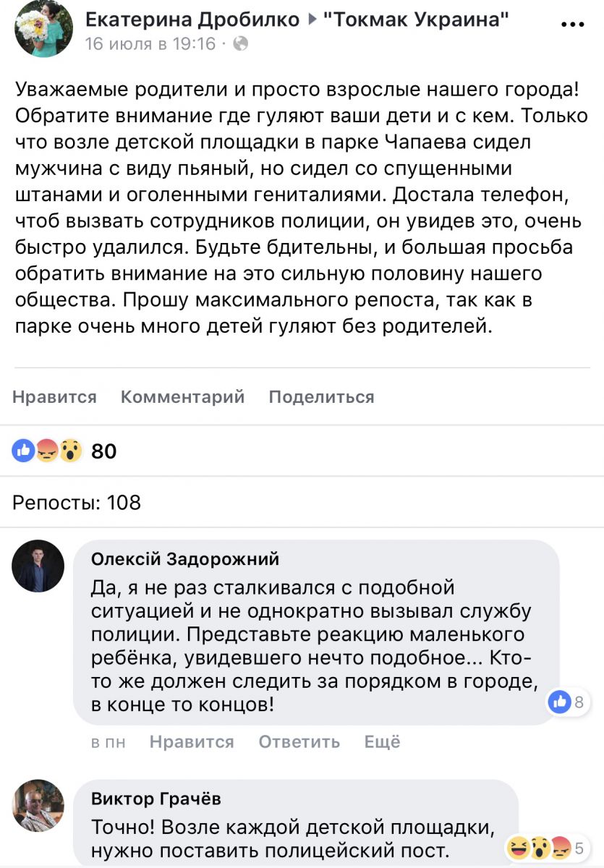Click the blue like reaction icon under post
The image size is (604, 868).
23,451
